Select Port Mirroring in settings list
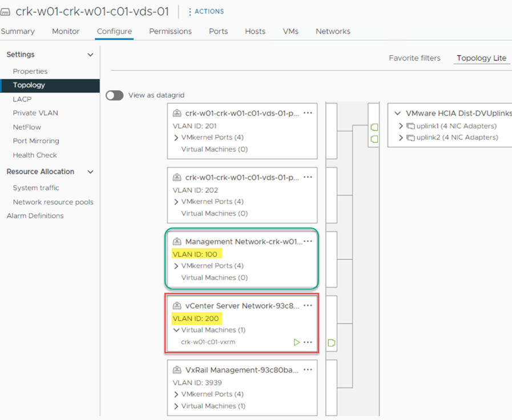This screenshot has height=420, width=512. pos(36,141)
